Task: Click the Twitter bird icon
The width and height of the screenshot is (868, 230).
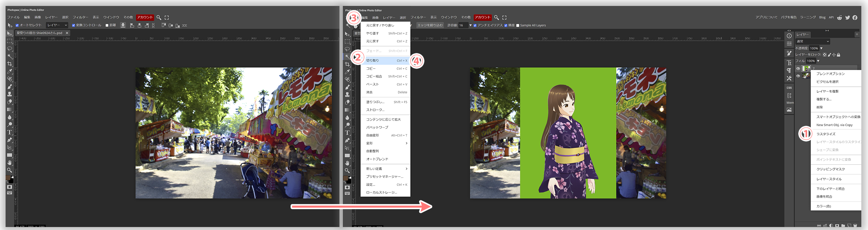Action: pyautogui.click(x=847, y=17)
